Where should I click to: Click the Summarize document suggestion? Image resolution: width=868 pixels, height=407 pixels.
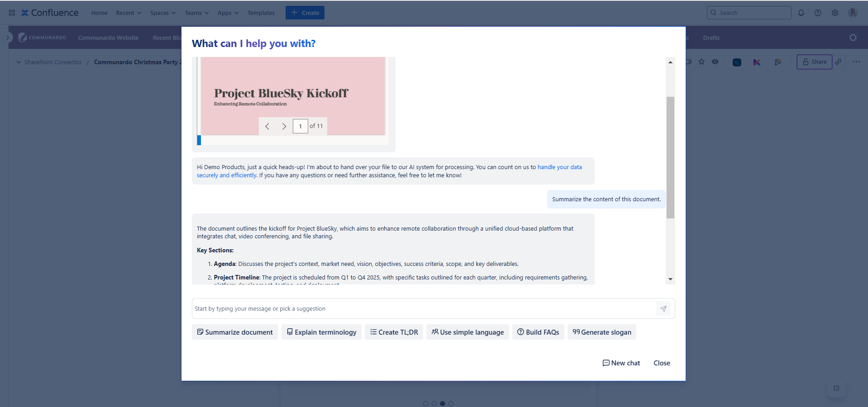point(235,332)
